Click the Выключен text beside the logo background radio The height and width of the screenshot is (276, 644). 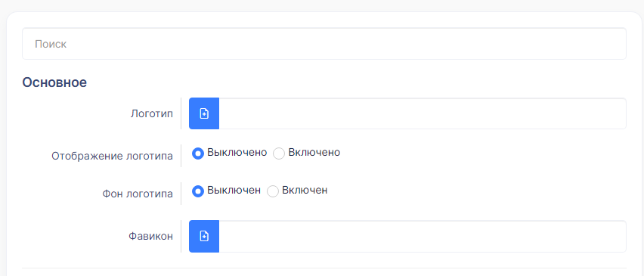(x=234, y=190)
